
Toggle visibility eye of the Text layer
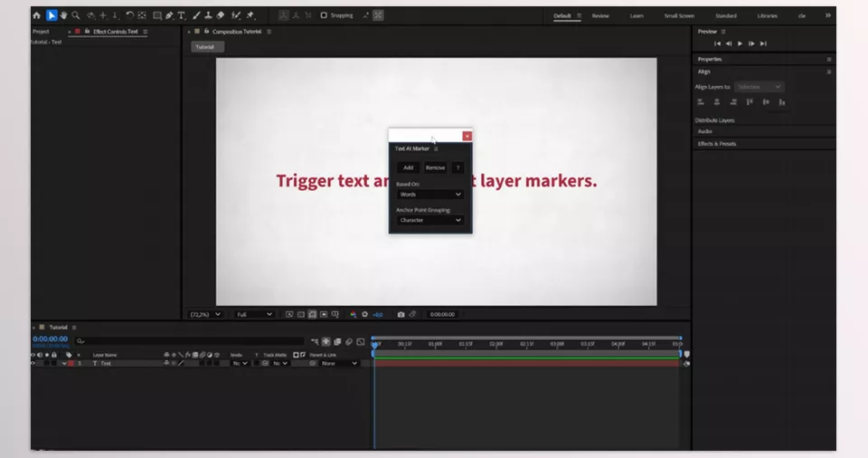(33, 363)
